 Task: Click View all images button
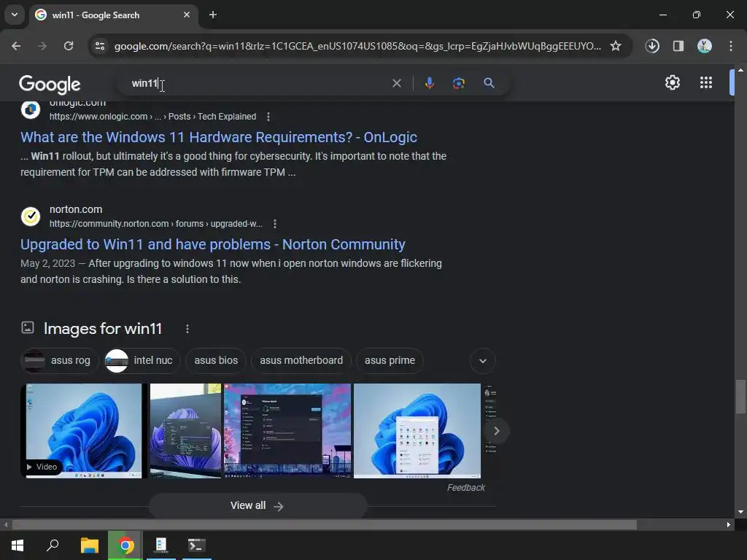(258, 506)
